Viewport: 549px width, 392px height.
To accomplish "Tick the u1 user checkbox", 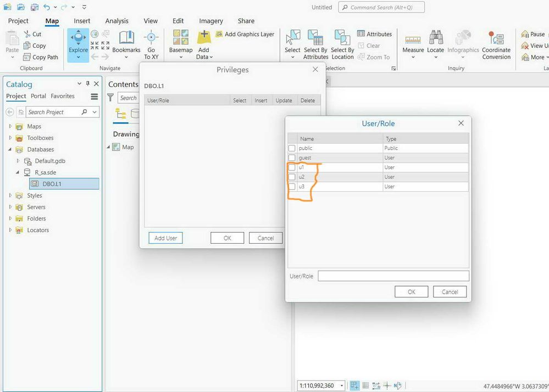I will (292, 167).
